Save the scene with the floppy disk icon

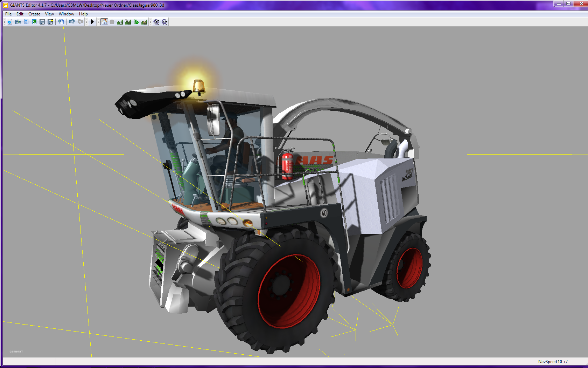42,22
